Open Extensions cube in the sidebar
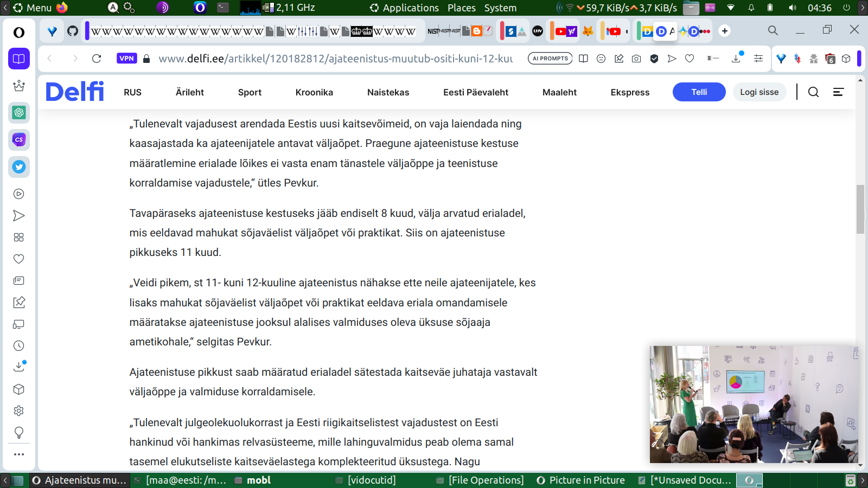This screenshot has width=868, height=488. click(x=19, y=389)
